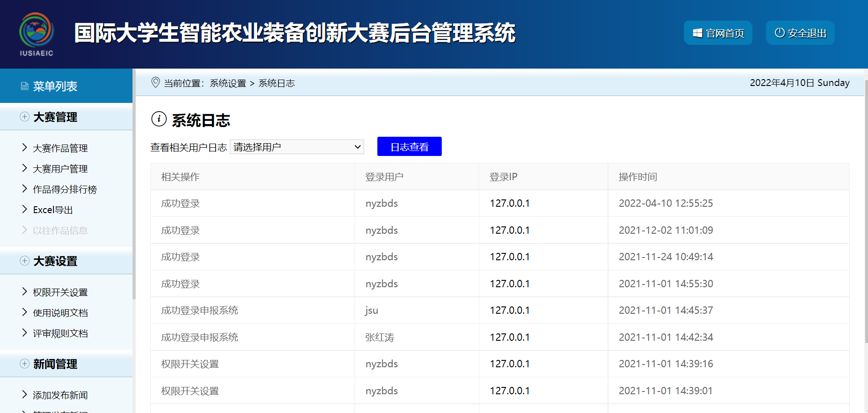Open 大赛用户管理 from sidebar menu
Viewport: 868px width, 413px height.
click(x=60, y=169)
